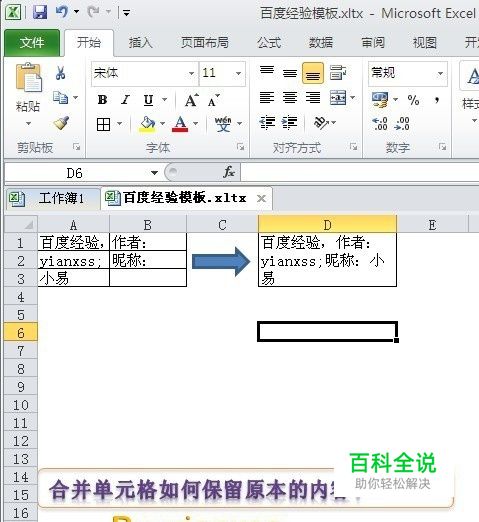Toggle highlighted Bottom Align button
This screenshot has width=479, height=522.
[x=313, y=73]
